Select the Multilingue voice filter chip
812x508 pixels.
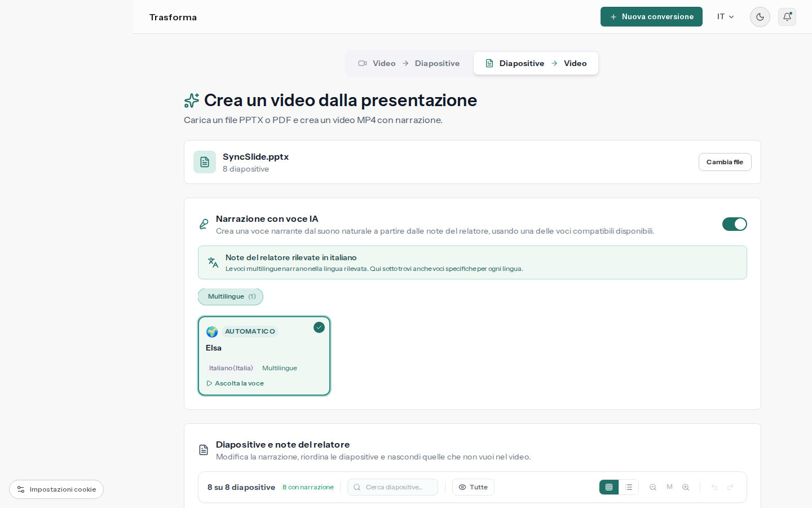pos(231,297)
